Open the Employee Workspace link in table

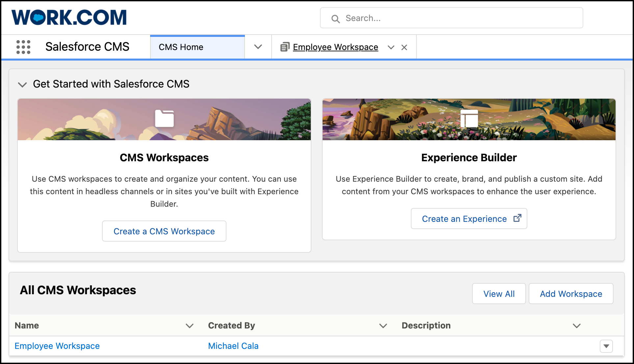point(57,346)
